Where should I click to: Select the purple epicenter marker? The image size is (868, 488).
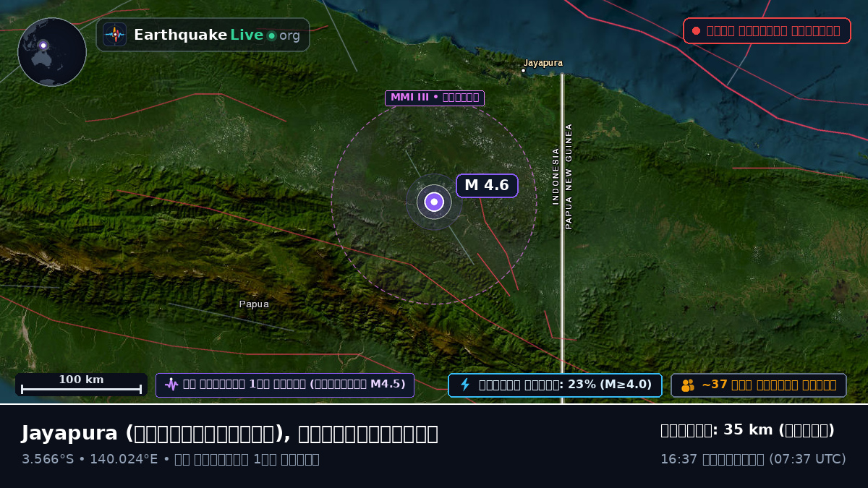tap(434, 202)
